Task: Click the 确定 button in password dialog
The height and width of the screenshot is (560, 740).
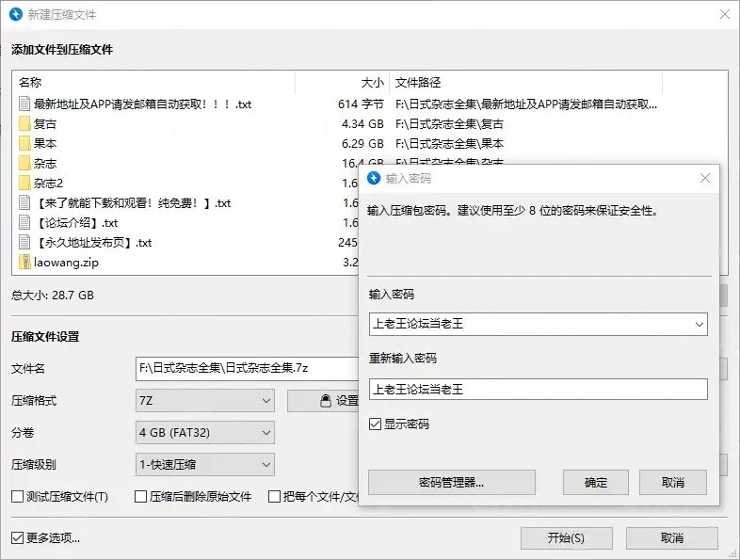Action: 596,483
